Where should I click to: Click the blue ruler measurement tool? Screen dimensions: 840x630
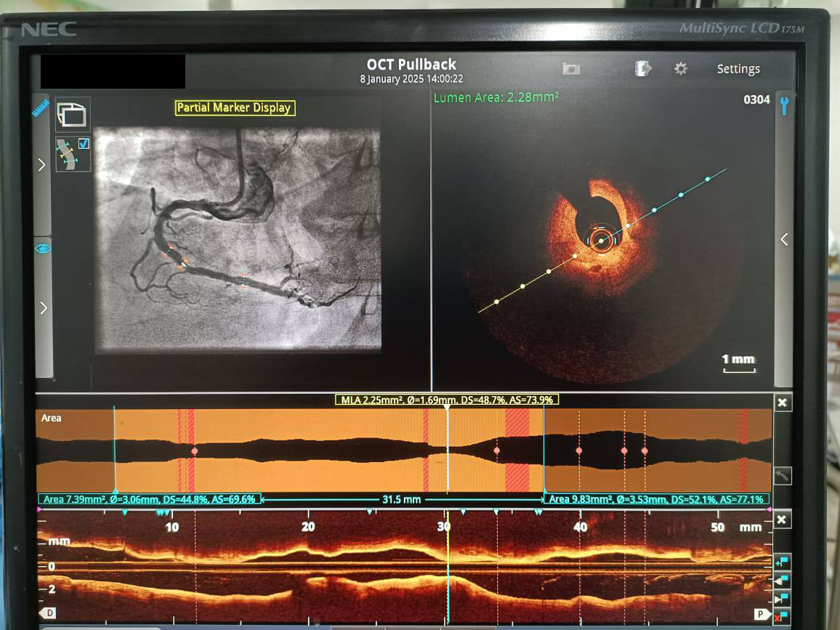[41, 109]
